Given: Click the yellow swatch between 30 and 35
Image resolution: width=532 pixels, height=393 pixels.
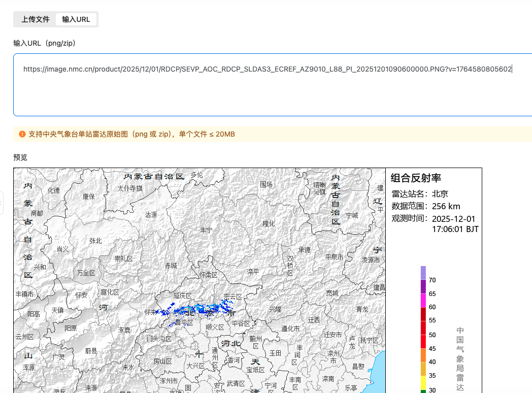Looking at the screenshot, I should pyautogui.click(x=423, y=383).
